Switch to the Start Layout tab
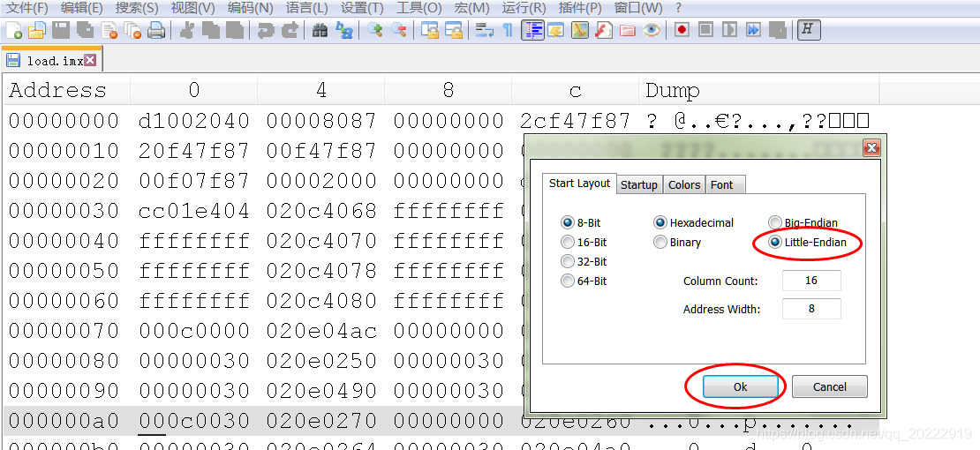980x450 pixels. coord(579,184)
